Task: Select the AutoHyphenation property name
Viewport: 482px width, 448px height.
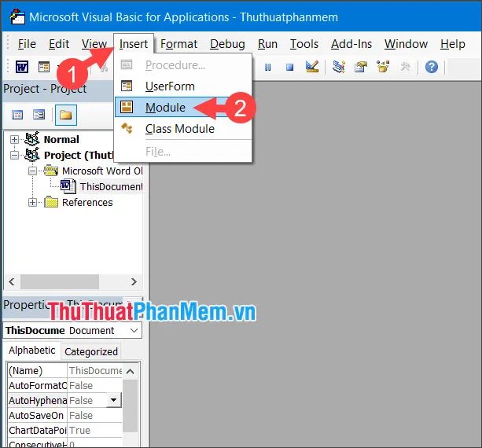Action: [x=38, y=400]
